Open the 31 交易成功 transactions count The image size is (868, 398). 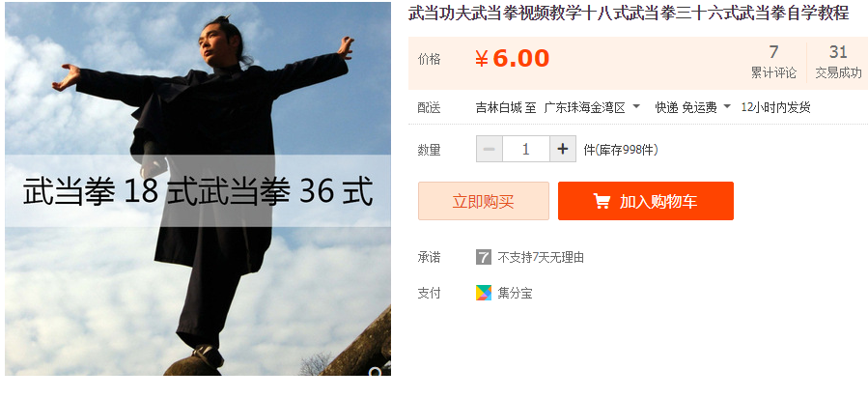click(x=838, y=62)
